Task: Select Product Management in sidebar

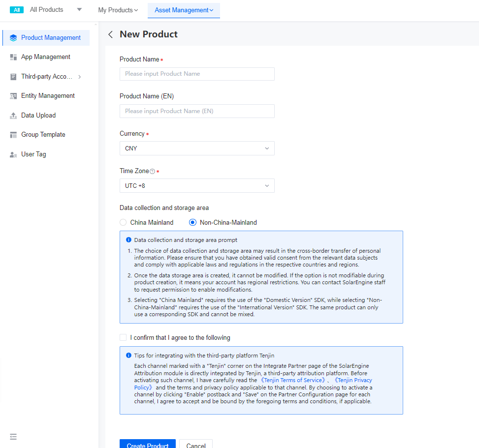Action: 46,38
